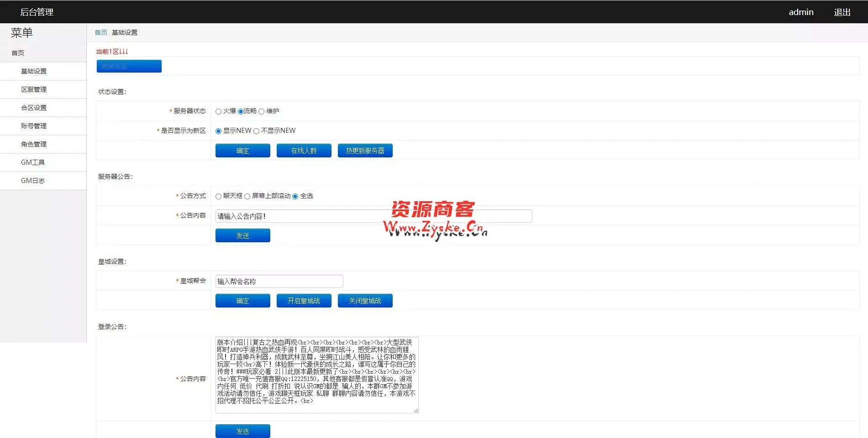Open GM日志 in the sidebar menu
868x438 pixels.
point(43,181)
